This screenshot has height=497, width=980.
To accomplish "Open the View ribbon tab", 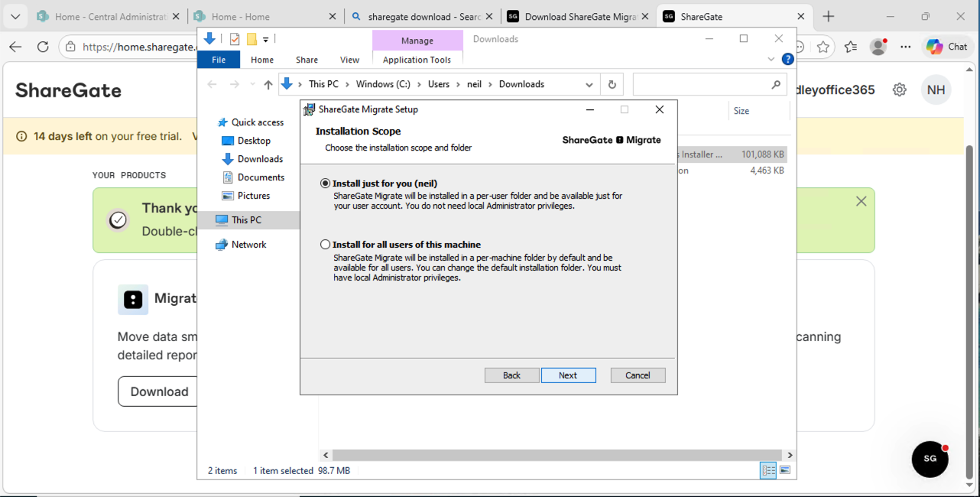I will (349, 60).
